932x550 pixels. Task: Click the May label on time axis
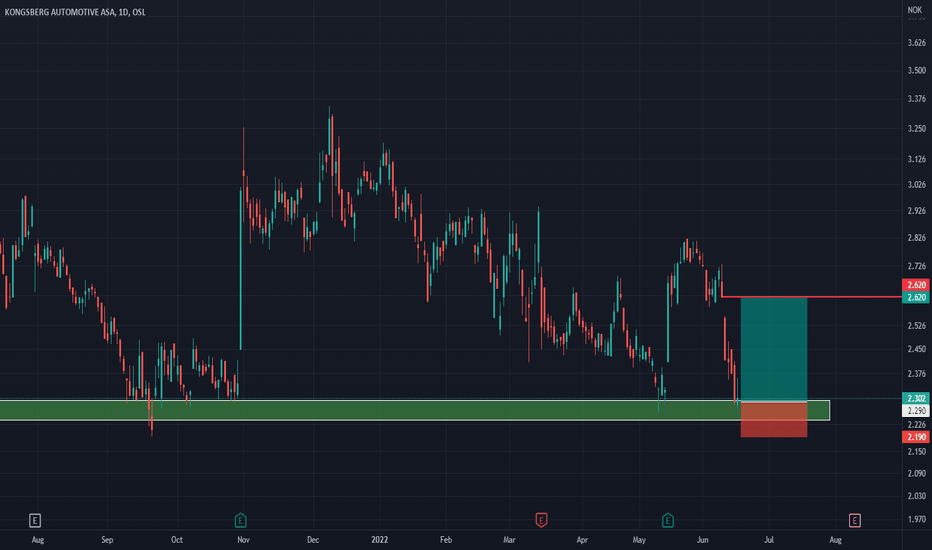point(639,540)
